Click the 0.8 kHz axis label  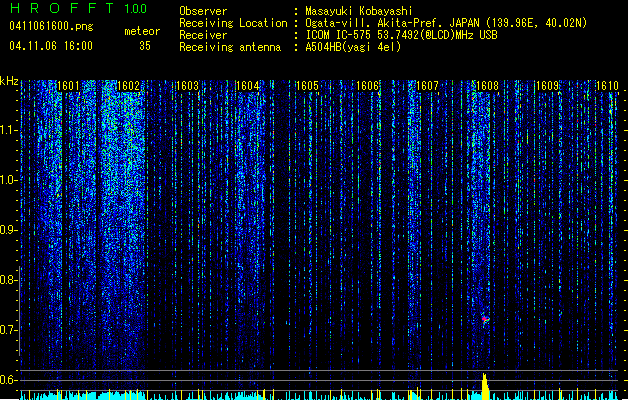pos(8,280)
